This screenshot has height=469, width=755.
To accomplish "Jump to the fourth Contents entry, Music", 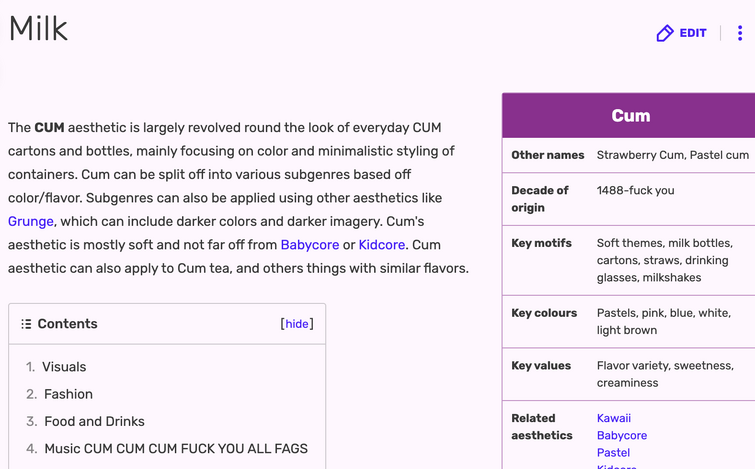I will pos(176,449).
